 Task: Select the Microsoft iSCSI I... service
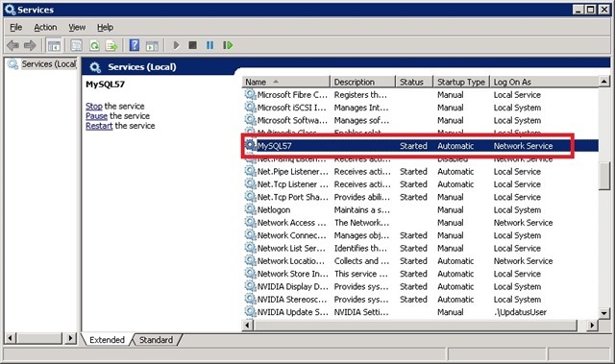point(421,108)
